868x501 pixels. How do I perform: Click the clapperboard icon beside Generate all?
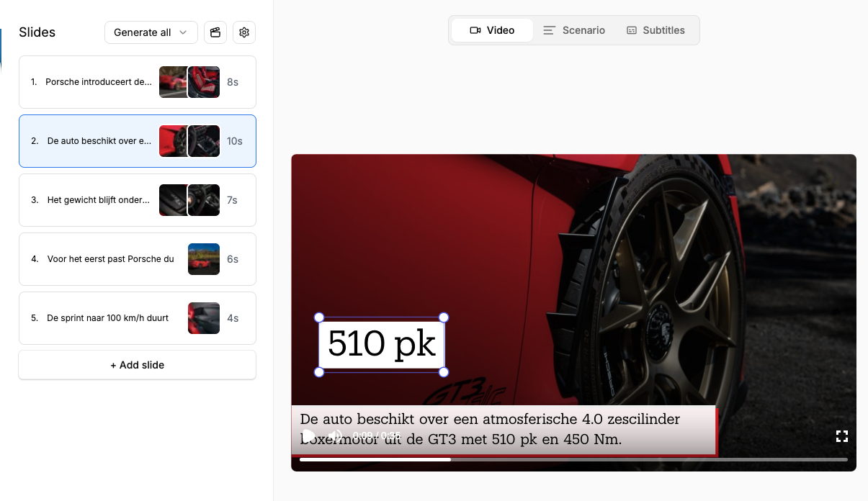pyautogui.click(x=215, y=32)
